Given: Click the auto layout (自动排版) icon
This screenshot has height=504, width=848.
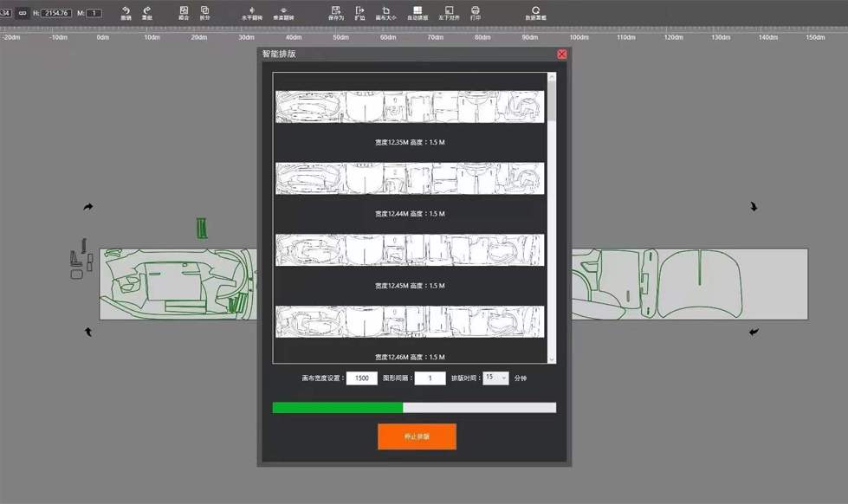Looking at the screenshot, I should tap(418, 12).
